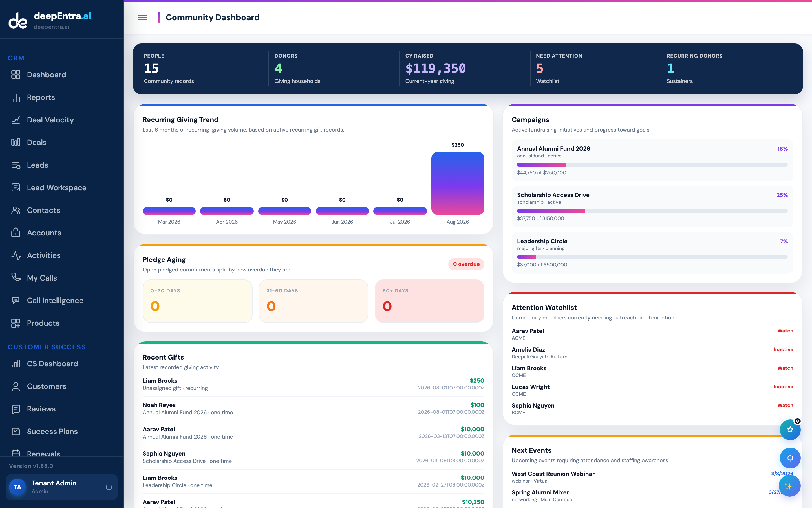This screenshot has height=508, width=812.
Task: Open Deal Velocity trend icon
Action: coord(16,120)
